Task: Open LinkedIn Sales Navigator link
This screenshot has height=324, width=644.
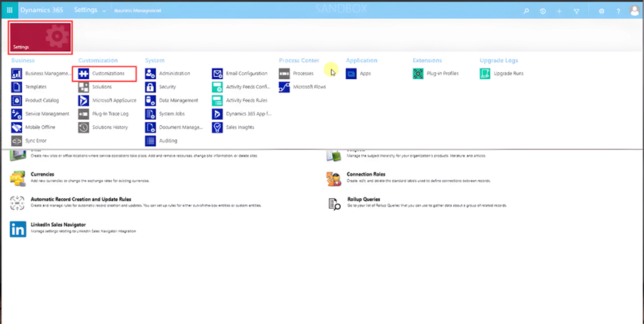Action: click(x=58, y=225)
